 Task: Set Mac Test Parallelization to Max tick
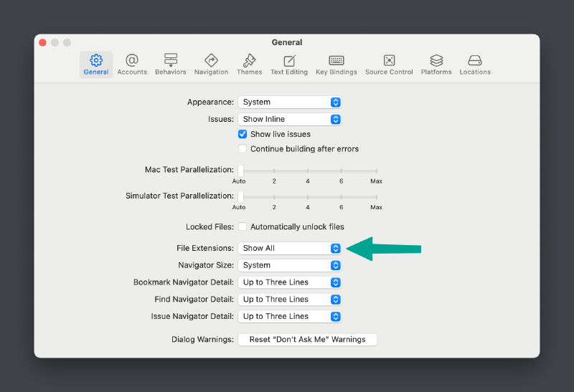pos(376,171)
